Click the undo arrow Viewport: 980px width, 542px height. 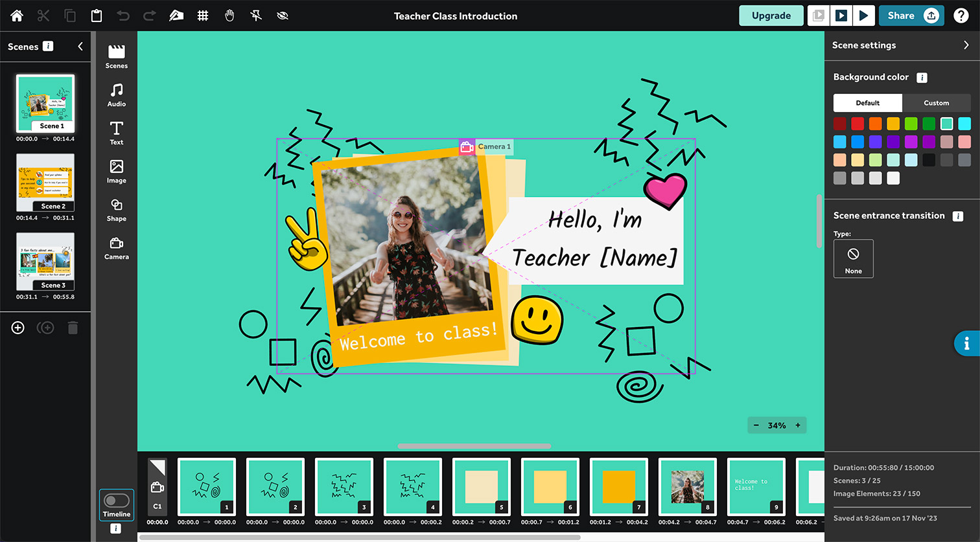pos(123,16)
